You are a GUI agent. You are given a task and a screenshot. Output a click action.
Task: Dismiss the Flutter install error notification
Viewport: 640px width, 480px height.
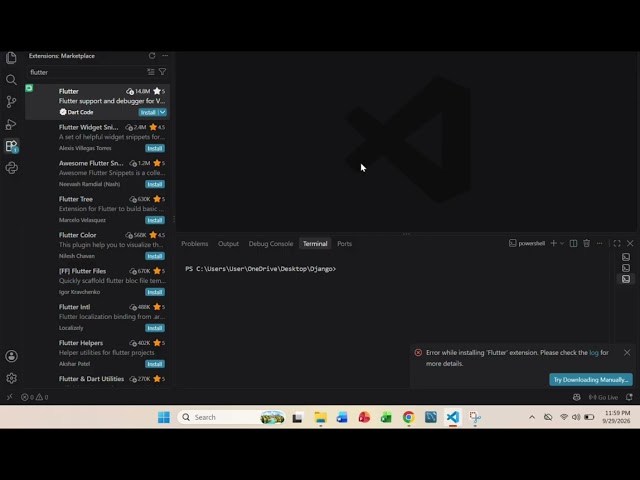pos(627,352)
